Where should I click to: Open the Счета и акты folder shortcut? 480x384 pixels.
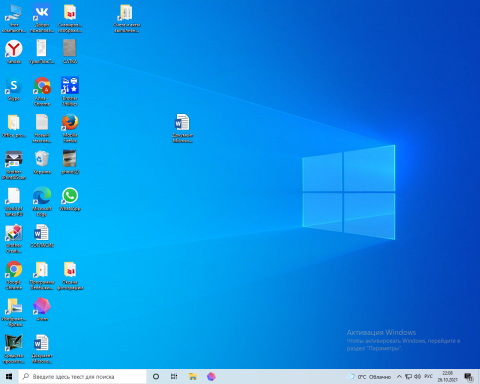[x=127, y=18]
